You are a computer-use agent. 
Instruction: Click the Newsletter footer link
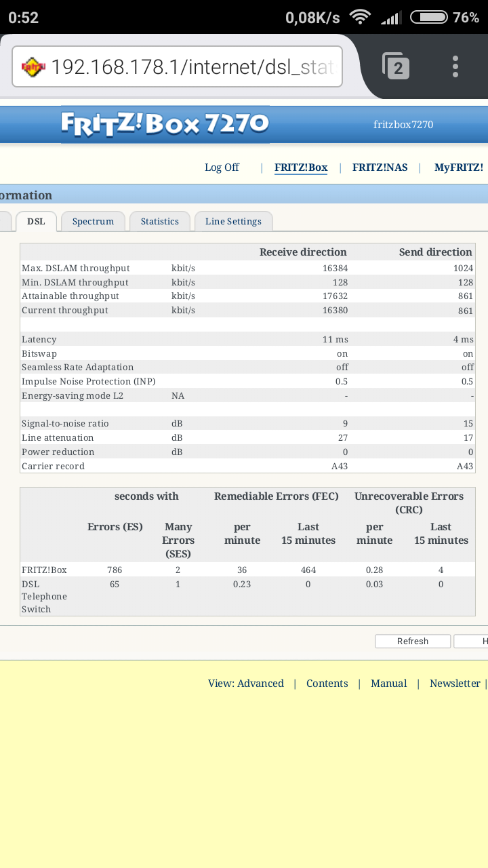[x=455, y=684]
